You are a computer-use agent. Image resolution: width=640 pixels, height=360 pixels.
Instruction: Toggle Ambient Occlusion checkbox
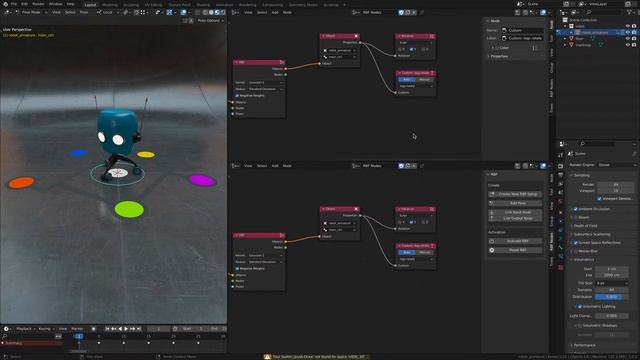point(576,209)
